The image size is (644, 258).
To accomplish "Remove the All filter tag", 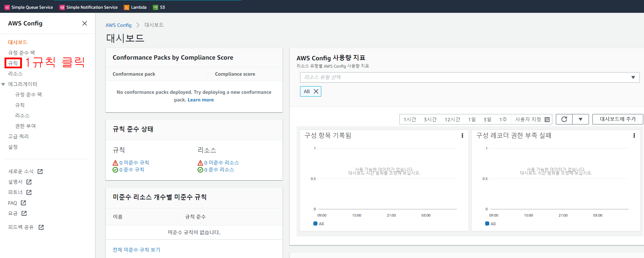I will tap(316, 91).
